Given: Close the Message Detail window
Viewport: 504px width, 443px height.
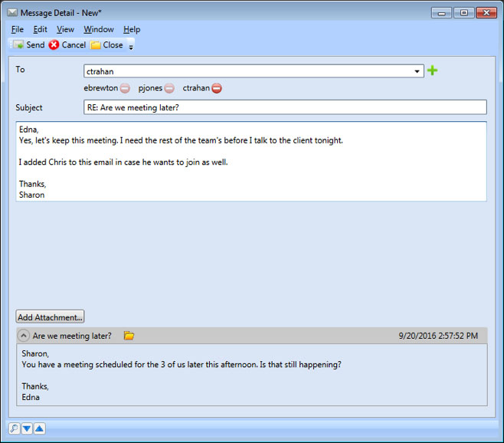Looking at the screenshot, I should pos(486,13).
